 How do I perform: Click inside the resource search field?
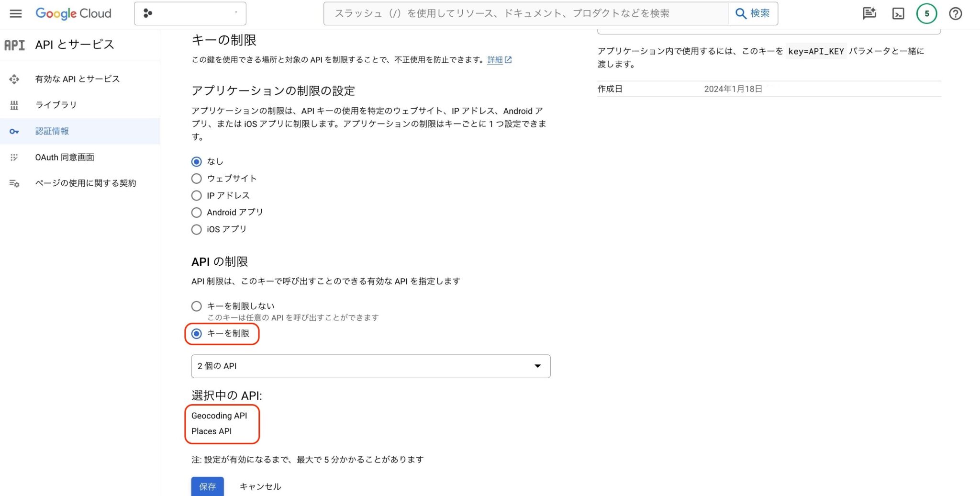[526, 13]
